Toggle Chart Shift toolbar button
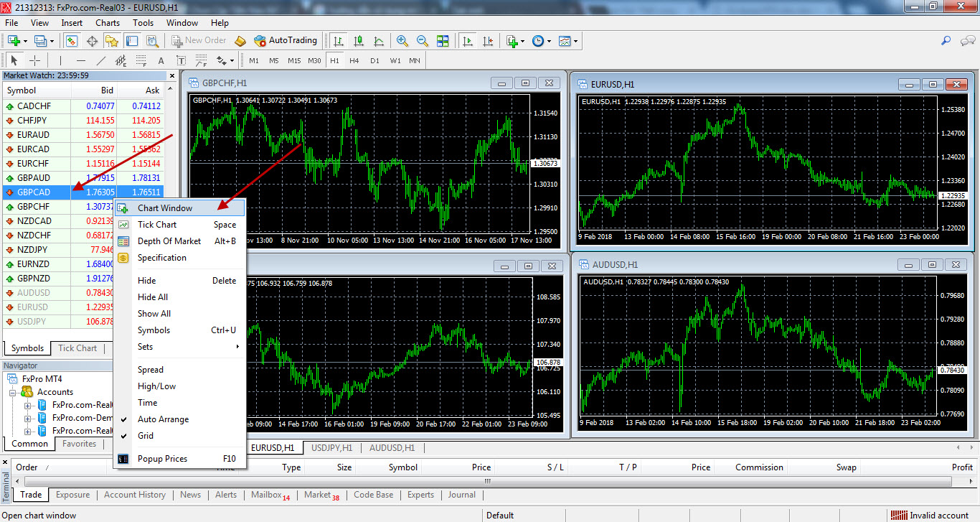The width and height of the screenshot is (980, 522). click(x=488, y=41)
